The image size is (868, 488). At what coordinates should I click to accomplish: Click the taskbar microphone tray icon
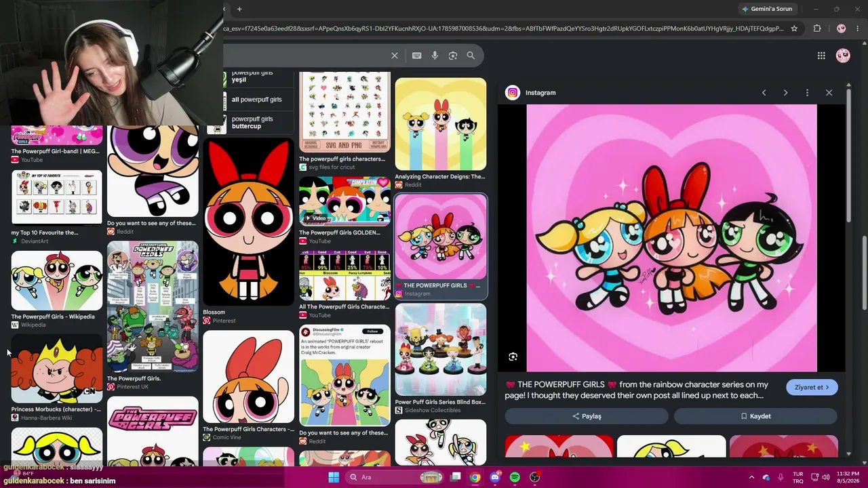tap(781, 477)
